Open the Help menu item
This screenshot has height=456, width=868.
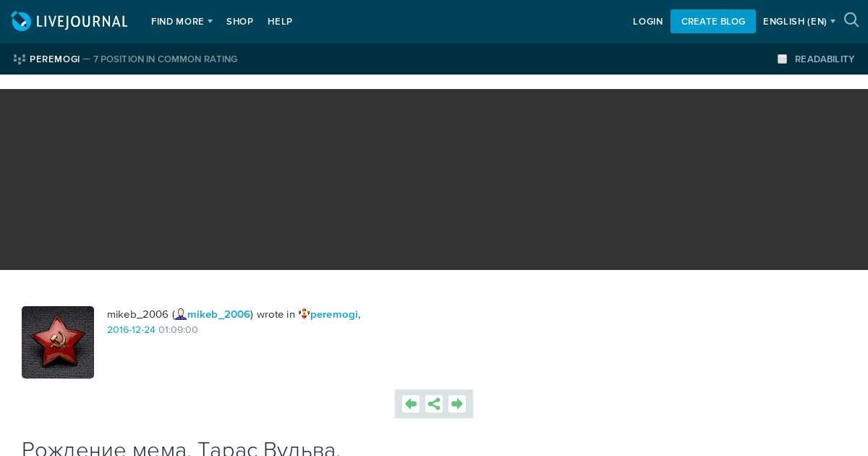[280, 22]
